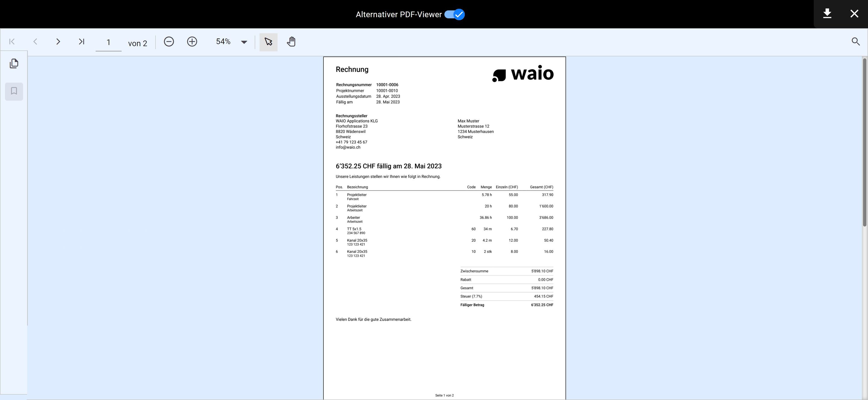Click the email info@waio.ch
Viewport: 868px width, 400px height.
348,148
